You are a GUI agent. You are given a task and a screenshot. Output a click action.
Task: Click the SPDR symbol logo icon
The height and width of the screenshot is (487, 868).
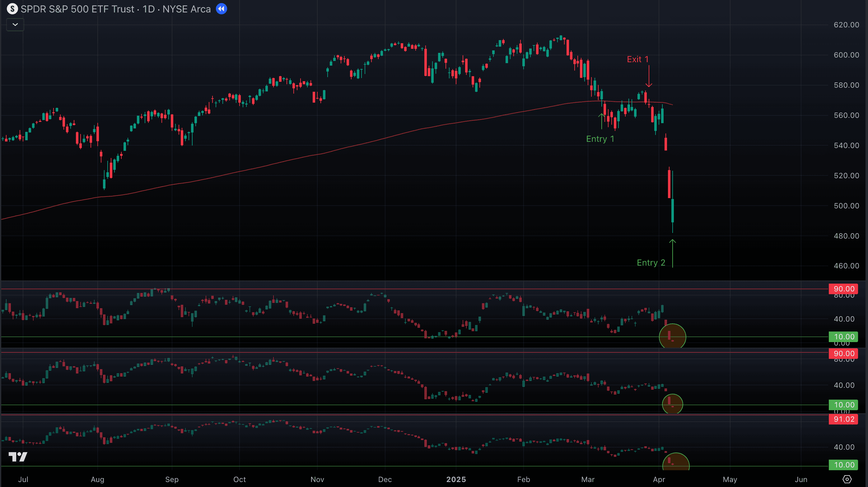pyautogui.click(x=12, y=9)
